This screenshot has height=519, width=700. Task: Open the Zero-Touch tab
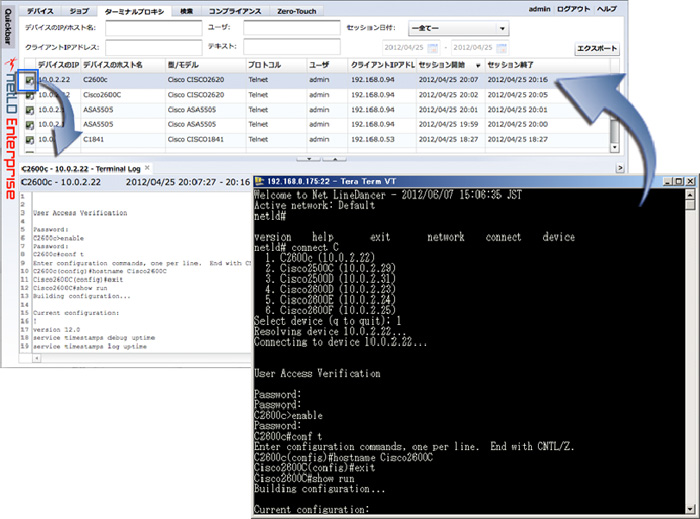tap(296, 11)
